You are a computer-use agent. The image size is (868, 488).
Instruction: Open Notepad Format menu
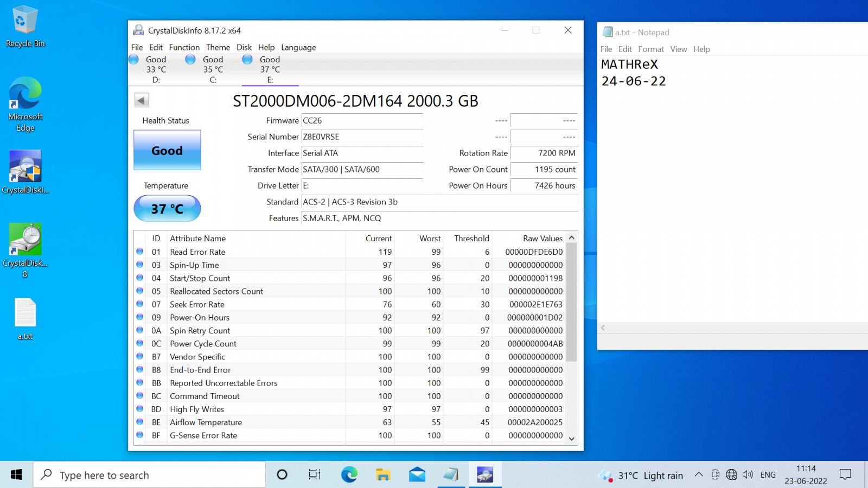pos(651,49)
